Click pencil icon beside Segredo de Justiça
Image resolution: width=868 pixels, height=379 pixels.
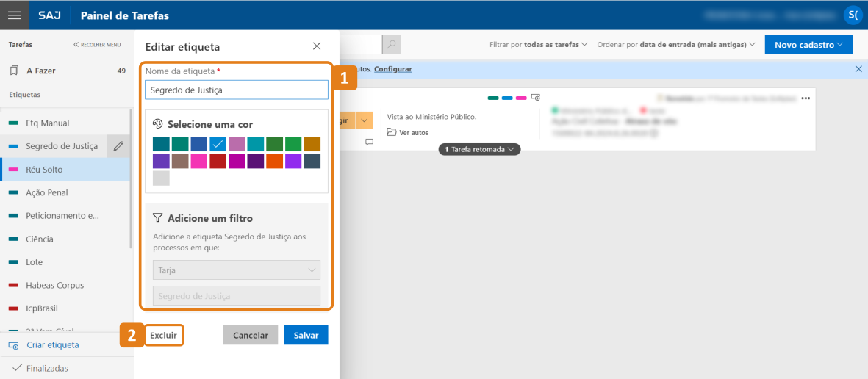[x=118, y=146]
